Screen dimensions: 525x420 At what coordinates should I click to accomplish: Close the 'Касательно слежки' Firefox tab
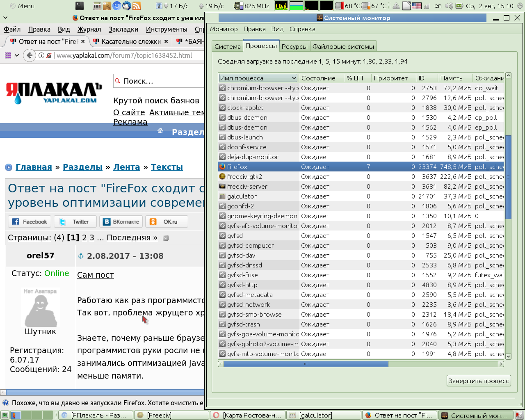coord(166,41)
